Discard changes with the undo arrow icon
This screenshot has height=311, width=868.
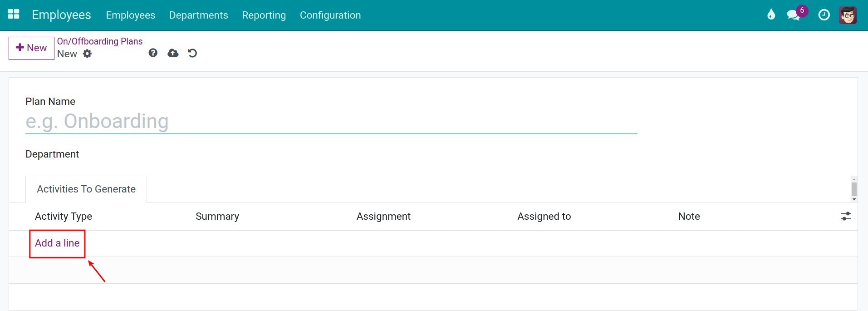click(192, 53)
